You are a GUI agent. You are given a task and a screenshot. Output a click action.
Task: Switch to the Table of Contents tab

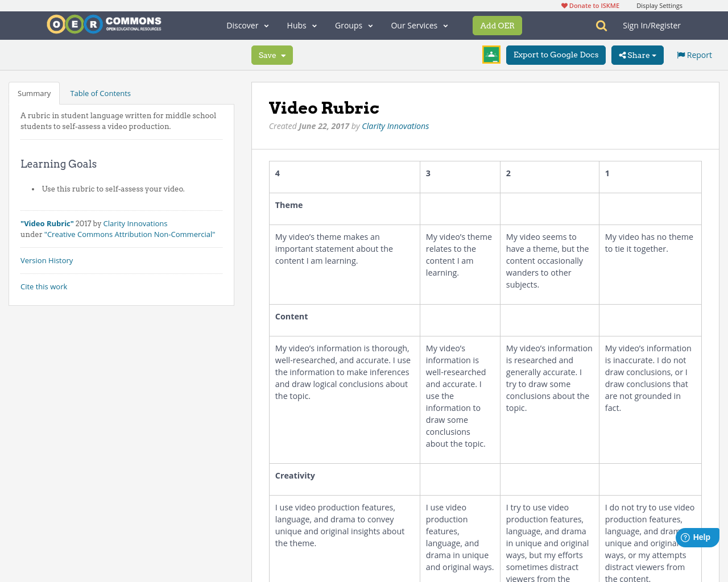point(100,93)
